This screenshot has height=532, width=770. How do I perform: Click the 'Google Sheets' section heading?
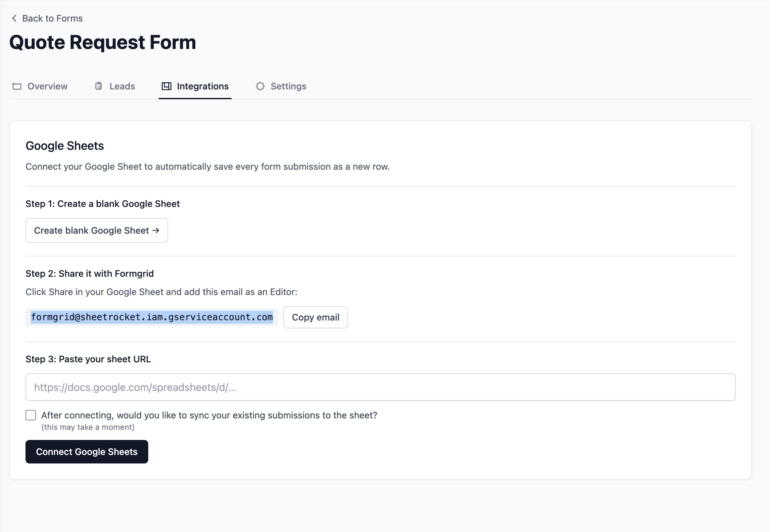[x=65, y=146]
